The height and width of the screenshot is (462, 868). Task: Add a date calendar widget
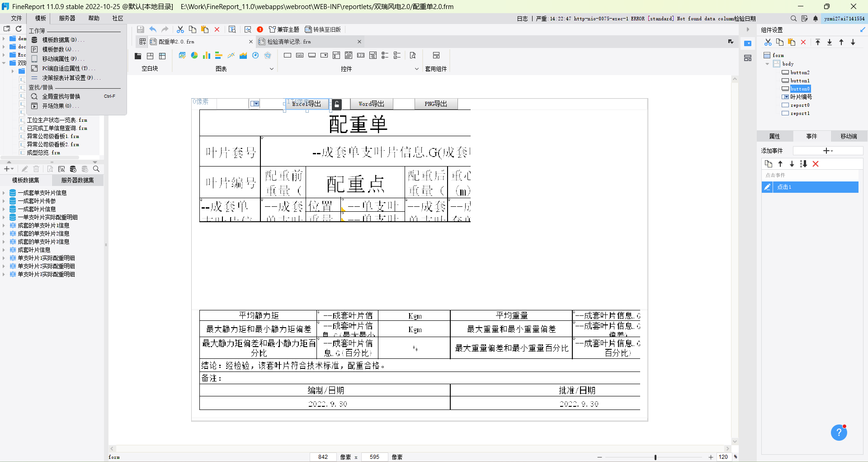(x=349, y=55)
